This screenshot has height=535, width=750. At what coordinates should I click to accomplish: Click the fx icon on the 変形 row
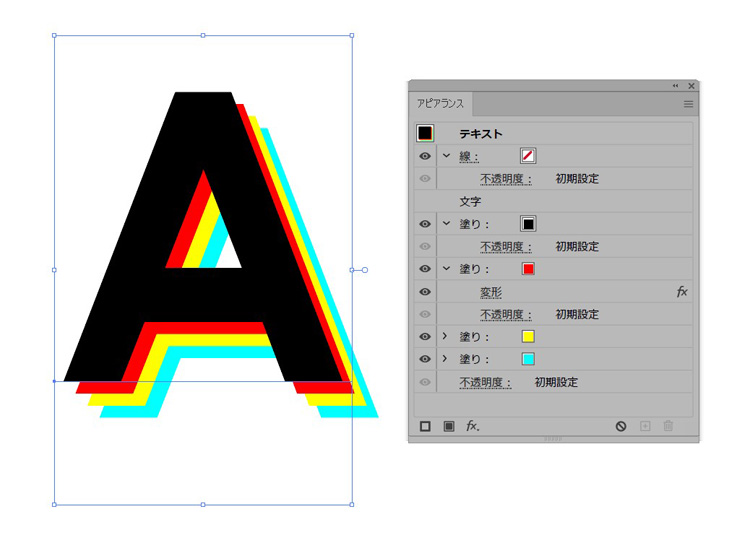[682, 291]
